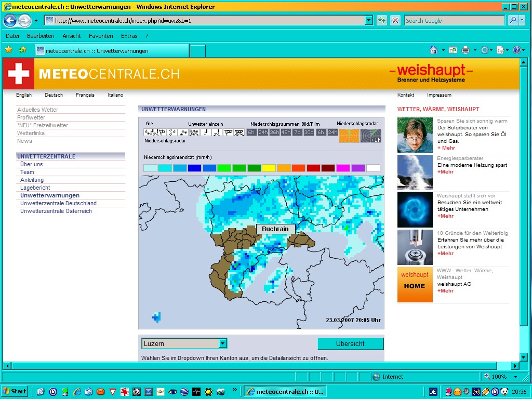Open the orange Niederschlagsradar icon

pos(349,136)
